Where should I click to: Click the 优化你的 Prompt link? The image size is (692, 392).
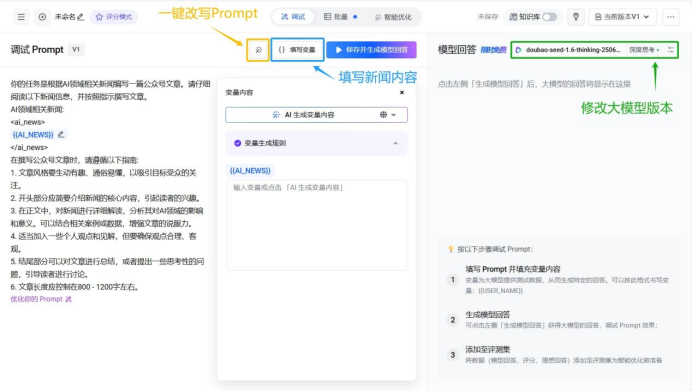coord(41,299)
